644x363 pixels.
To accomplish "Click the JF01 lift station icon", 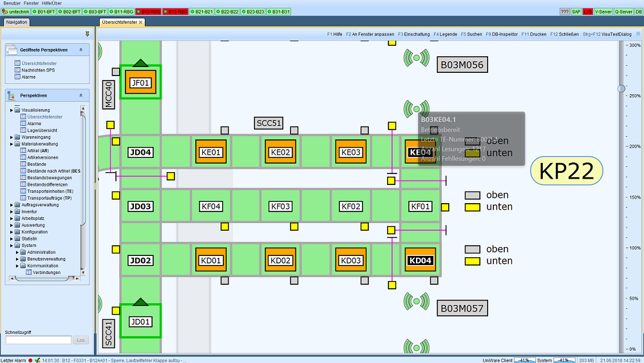I will [x=140, y=83].
